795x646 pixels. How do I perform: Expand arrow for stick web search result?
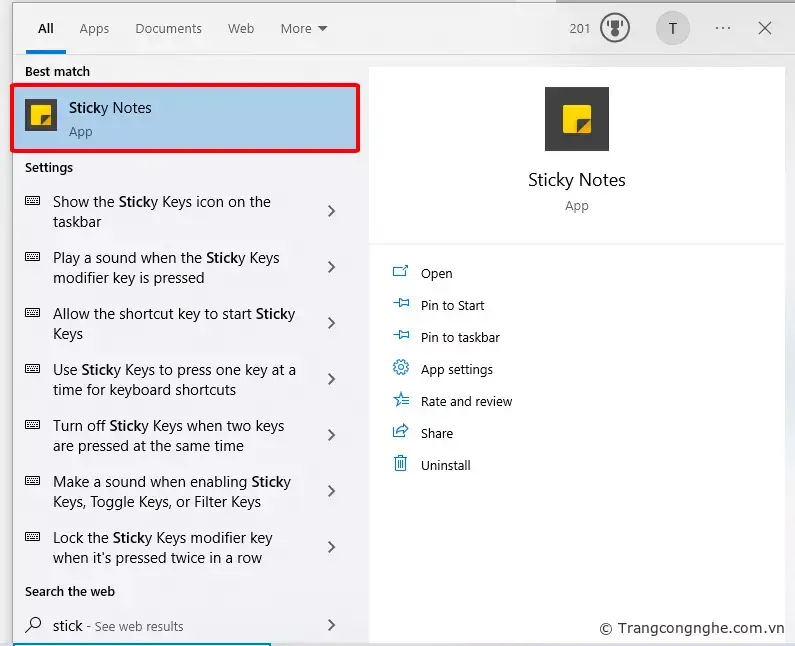coord(331,625)
